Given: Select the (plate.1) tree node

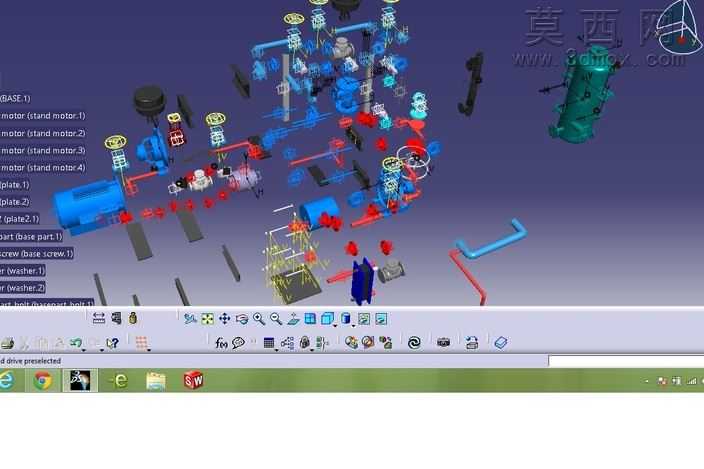Looking at the screenshot, I should click(x=15, y=185).
